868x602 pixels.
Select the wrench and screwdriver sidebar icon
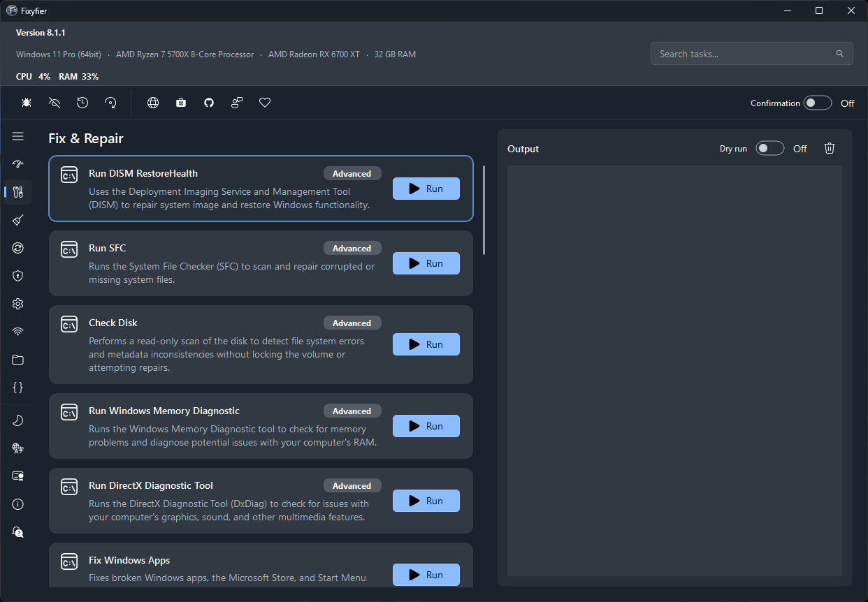pyautogui.click(x=18, y=192)
